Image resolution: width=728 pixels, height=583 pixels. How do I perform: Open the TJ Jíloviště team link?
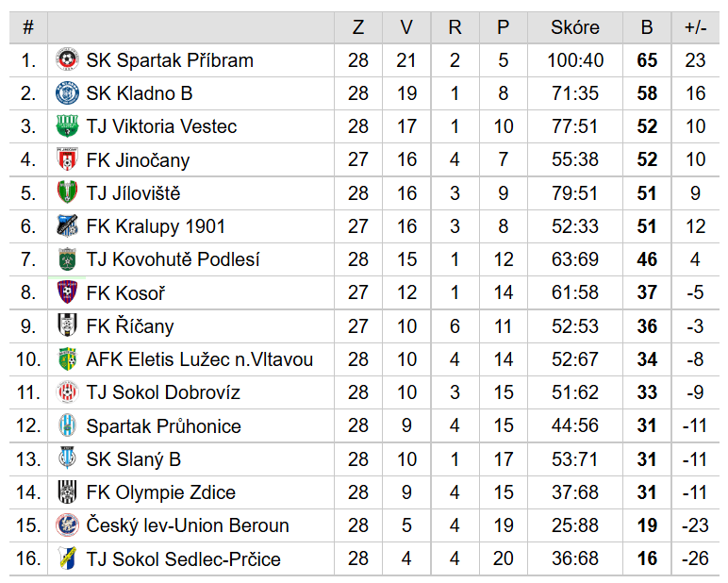tap(133, 192)
